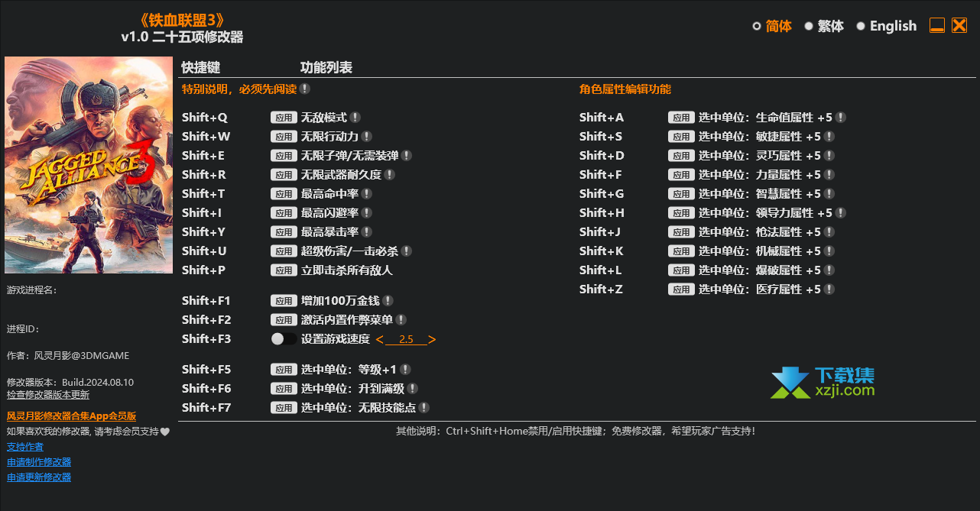Click 应用 for 灵巧属性 +5
Viewport: 980px width, 511px height.
[x=682, y=156]
